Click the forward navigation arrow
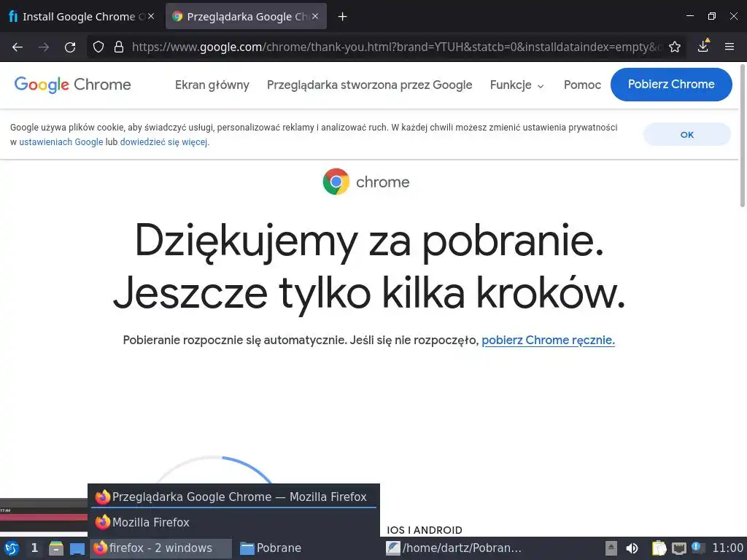Screen dimensions: 747x560 (x=44, y=47)
